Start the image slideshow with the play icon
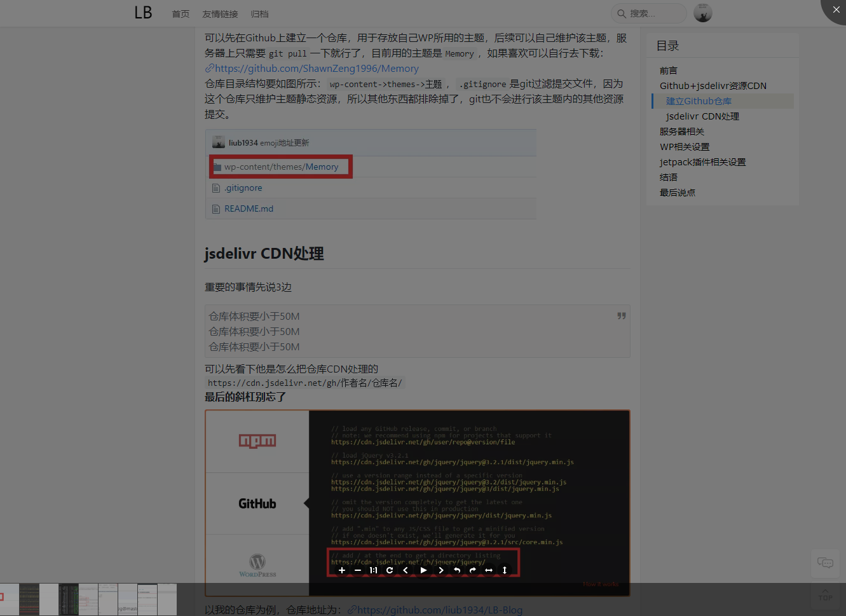846x616 pixels. [423, 570]
